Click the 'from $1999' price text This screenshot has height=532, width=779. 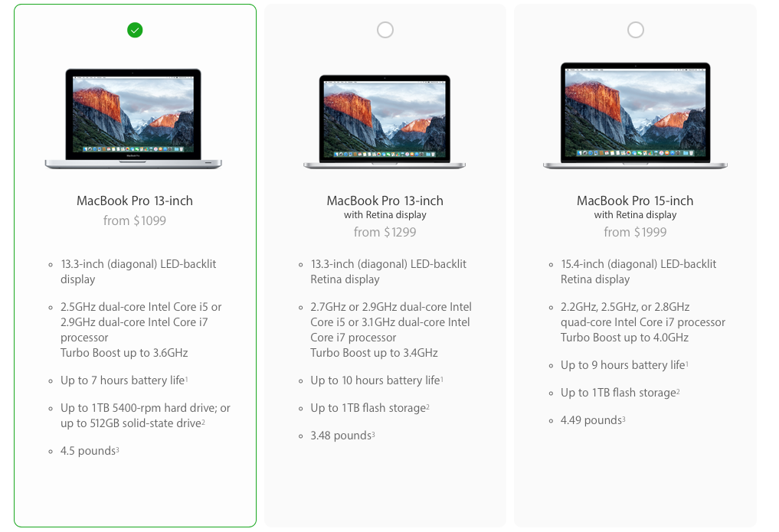(x=635, y=232)
